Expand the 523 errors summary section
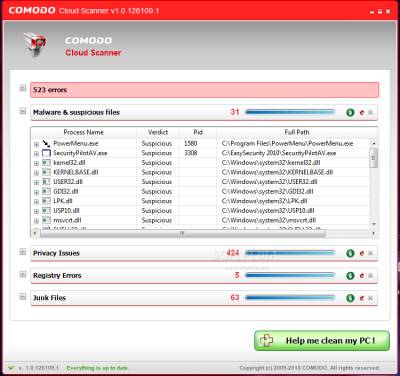400x376 pixels. click(x=22, y=89)
